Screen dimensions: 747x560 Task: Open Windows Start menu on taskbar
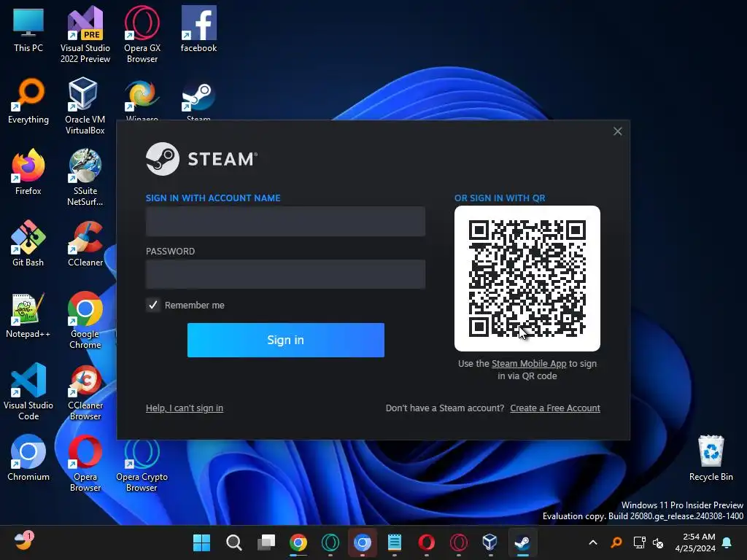[x=201, y=542]
